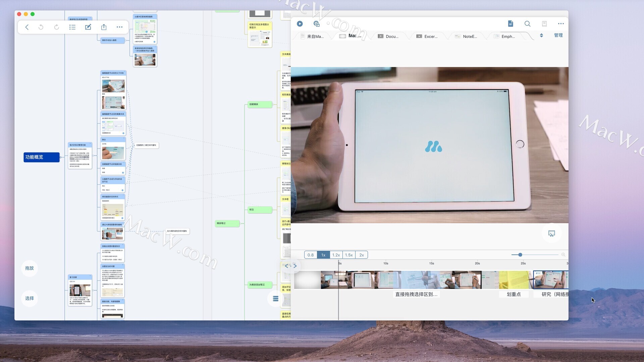
Task: Set playback speed to 1.2x
Action: (x=336, y=255)
